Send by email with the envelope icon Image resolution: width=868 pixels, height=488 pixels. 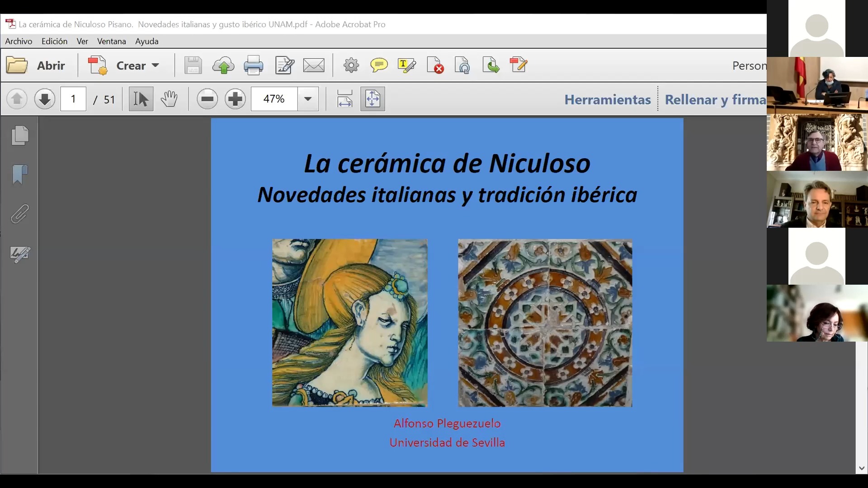pyautogui.click(x=314, y=66)
